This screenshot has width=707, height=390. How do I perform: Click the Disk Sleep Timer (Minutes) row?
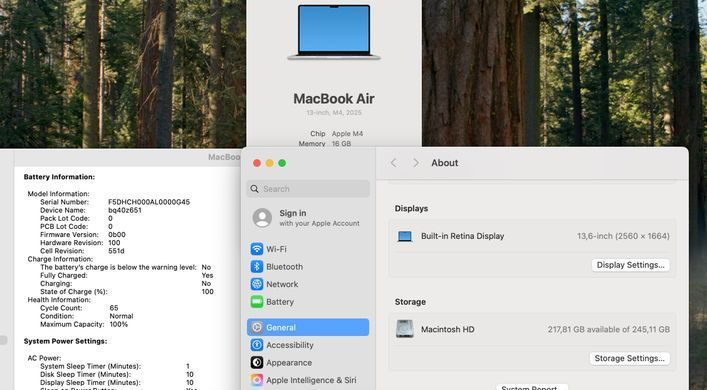(x=117, y=375)
